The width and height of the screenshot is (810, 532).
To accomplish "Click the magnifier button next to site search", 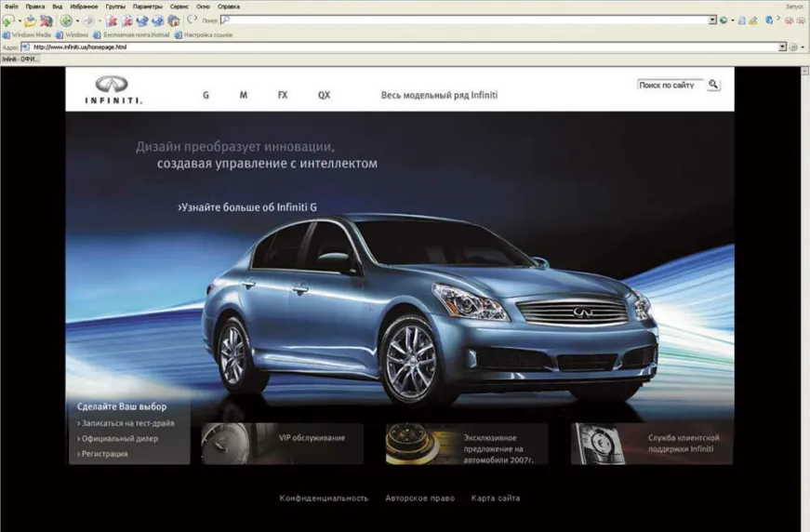I will point(713,85).
